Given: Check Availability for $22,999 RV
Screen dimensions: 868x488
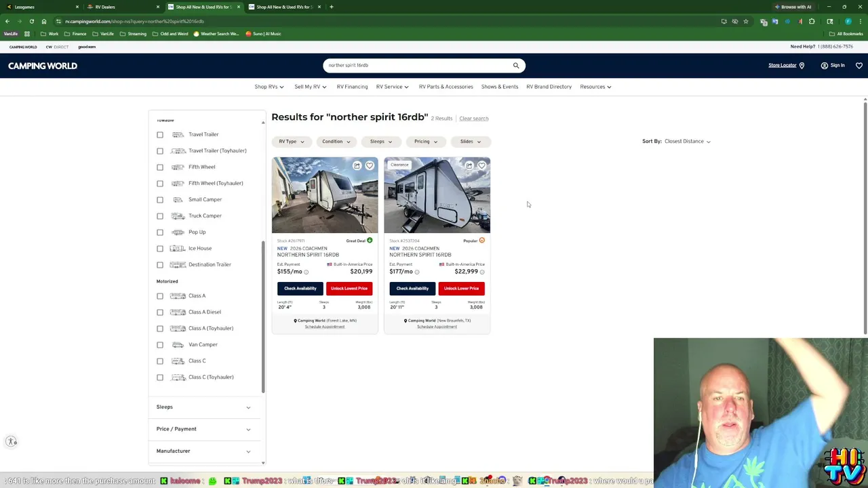Looking at the screenshot, I should click(x=412, y=289).
